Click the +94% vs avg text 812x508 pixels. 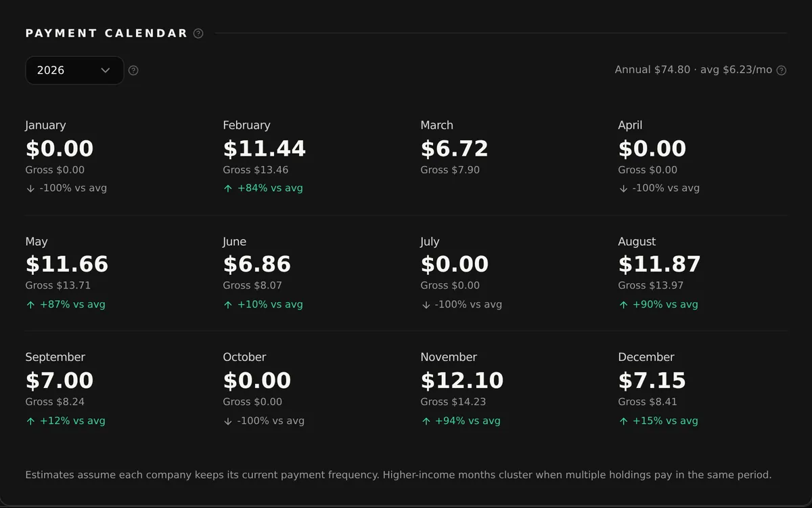click(468, 421)
